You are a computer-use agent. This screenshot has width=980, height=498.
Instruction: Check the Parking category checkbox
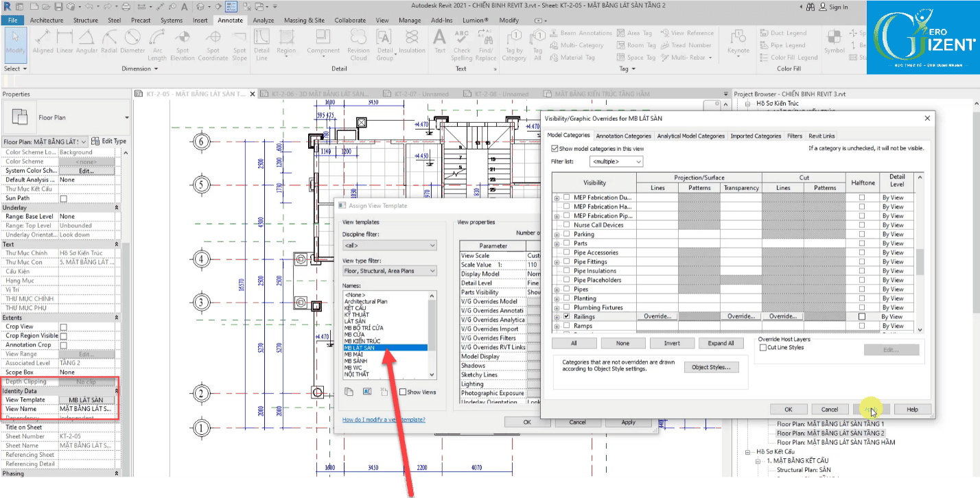(567, 234)
